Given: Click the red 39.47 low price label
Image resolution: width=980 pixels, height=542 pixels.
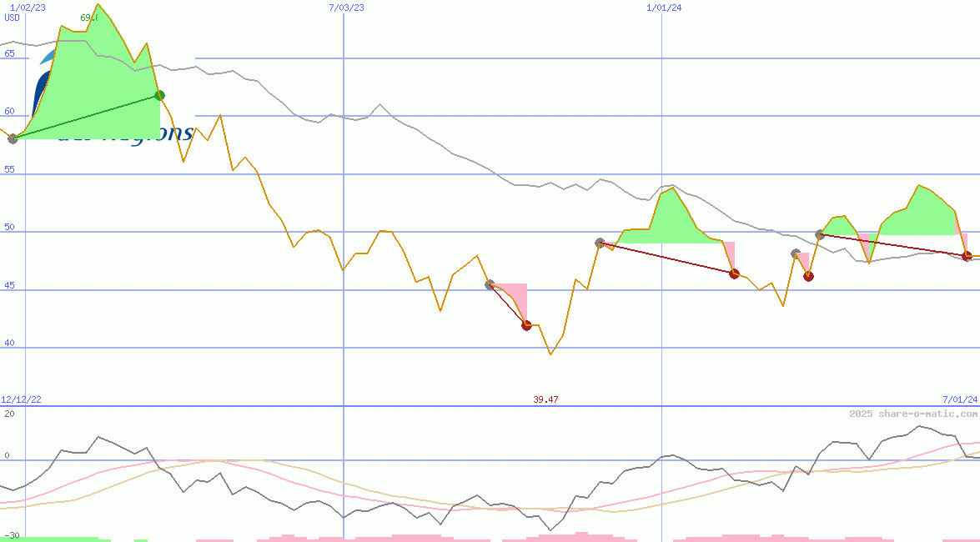Looking at the screenshot, I should [x=545, y=399].
